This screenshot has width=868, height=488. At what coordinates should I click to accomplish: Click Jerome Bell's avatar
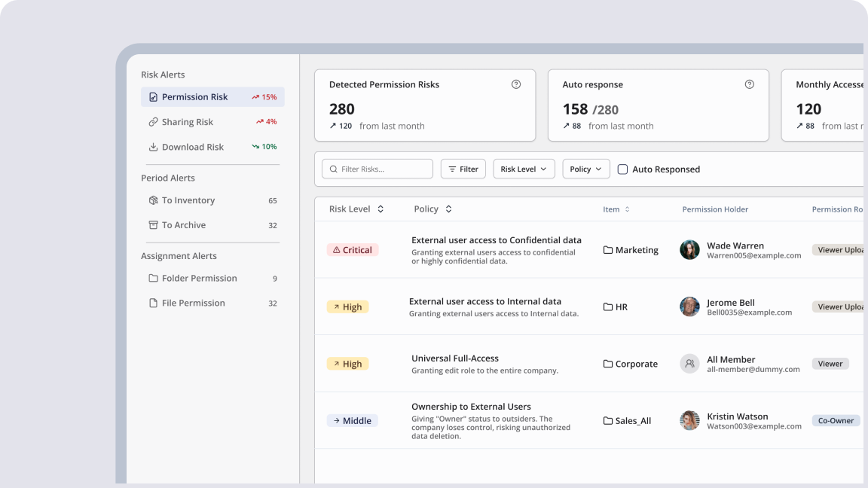[689, 307]
